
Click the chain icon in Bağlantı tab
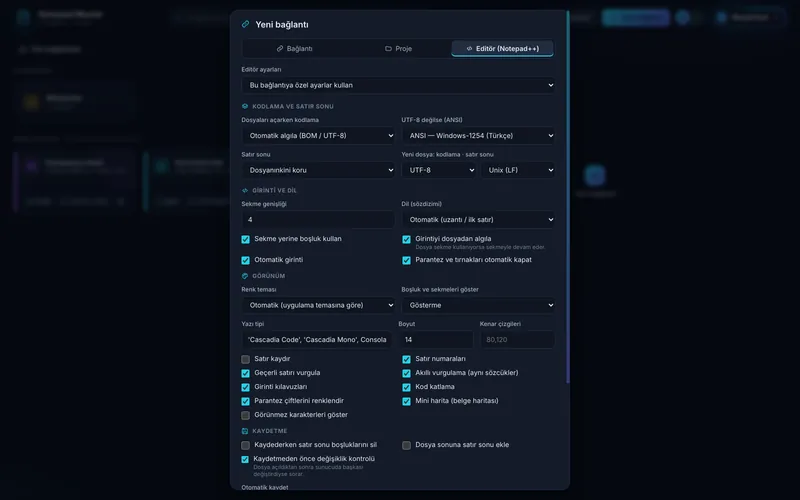point(280,48)
